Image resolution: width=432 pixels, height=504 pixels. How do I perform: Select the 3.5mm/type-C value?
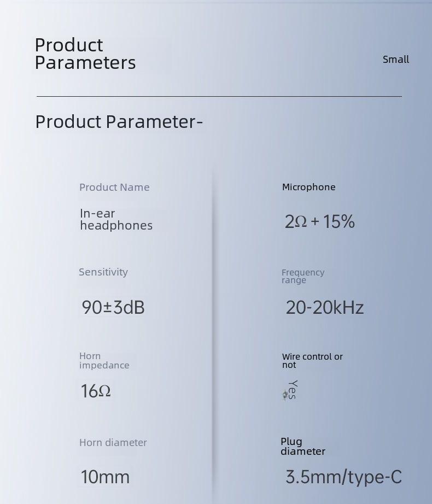point(343,477)
